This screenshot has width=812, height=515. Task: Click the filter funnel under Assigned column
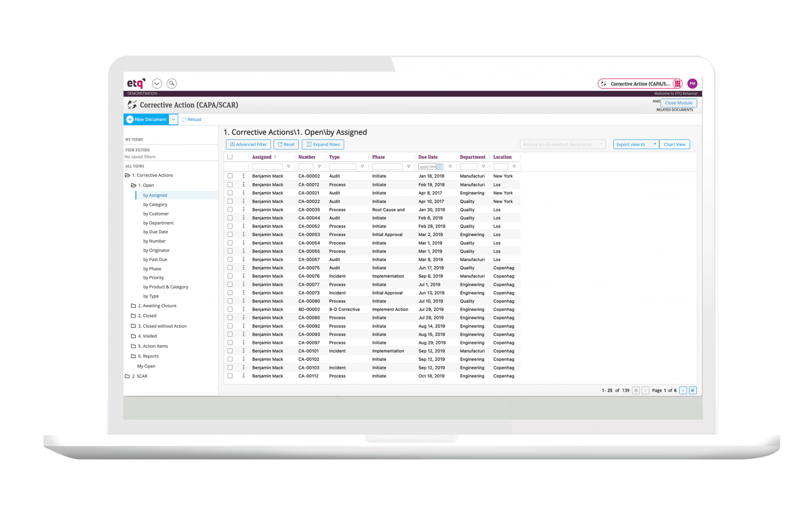point(288,167)
